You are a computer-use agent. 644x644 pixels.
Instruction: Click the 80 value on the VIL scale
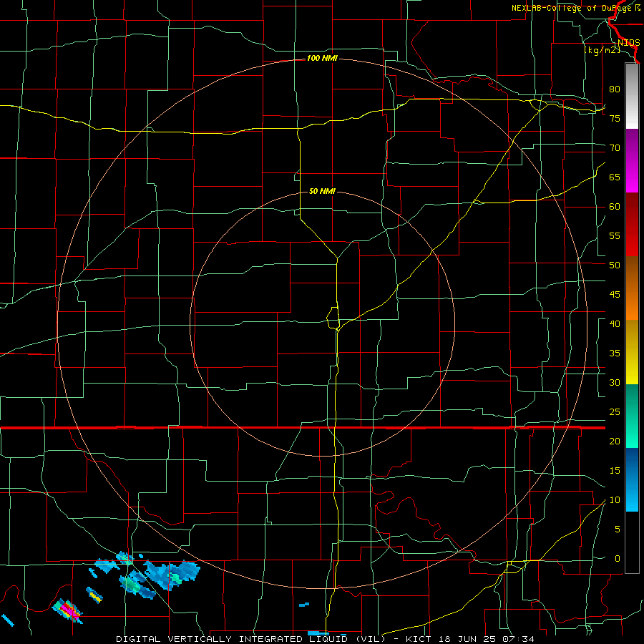tap(615, 89)
